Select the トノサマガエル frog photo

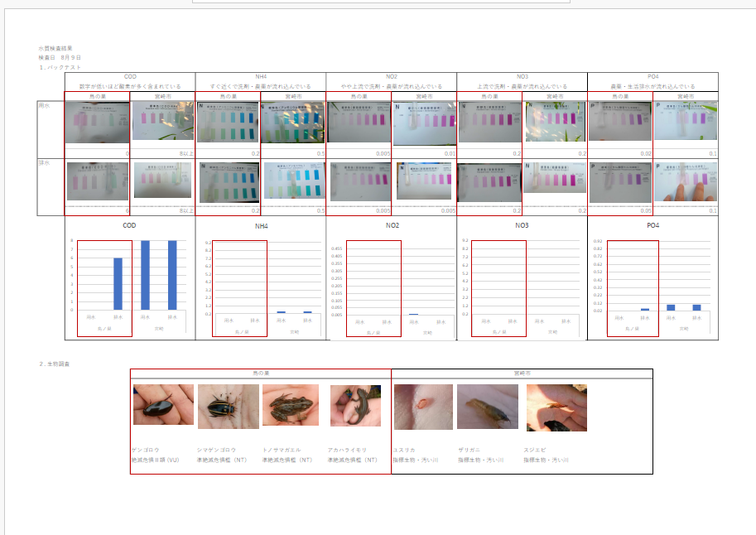pyautogui.click(x=291, y=405)
